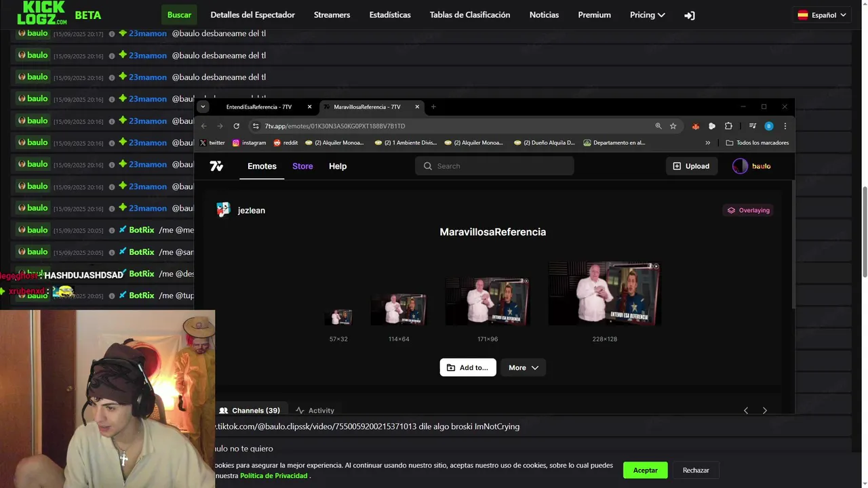Open the Todos los marcadores folder

(x=757, y=143)
